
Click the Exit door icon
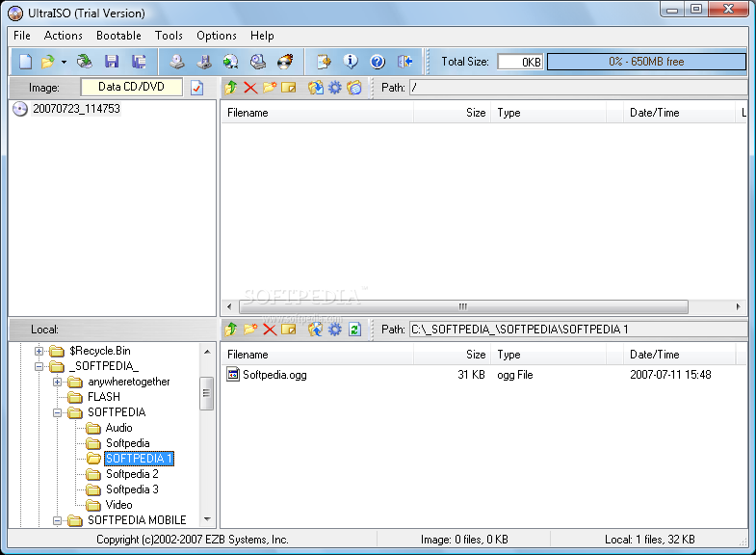(405, 62)
